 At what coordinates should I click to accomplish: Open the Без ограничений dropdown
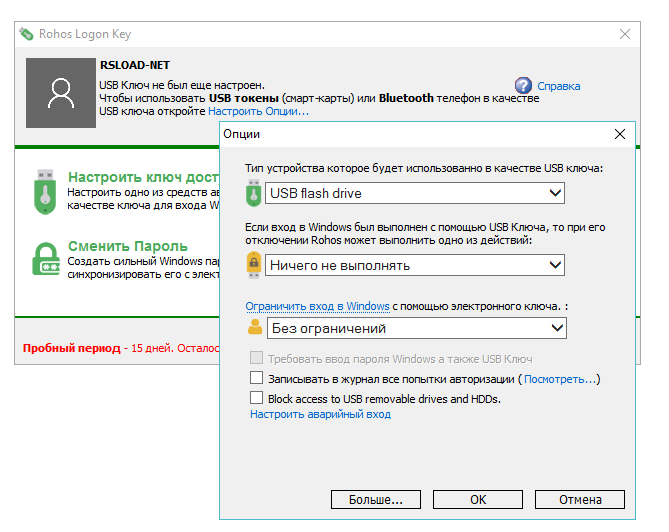click(416, 328)
